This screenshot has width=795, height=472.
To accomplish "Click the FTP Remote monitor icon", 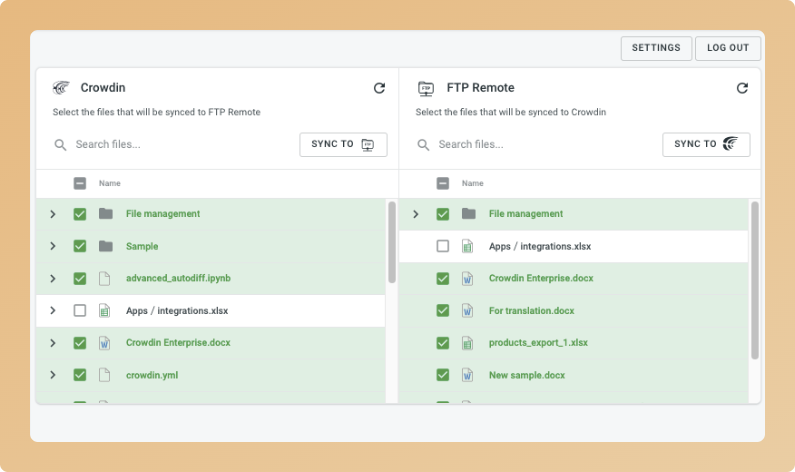I will (426, 88).
